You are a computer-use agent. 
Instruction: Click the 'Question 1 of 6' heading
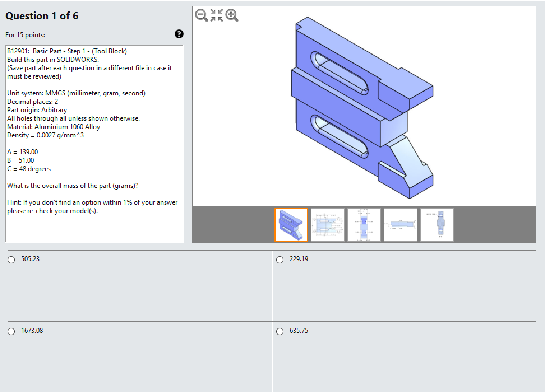pyautogui.click(x=42, y=16)
